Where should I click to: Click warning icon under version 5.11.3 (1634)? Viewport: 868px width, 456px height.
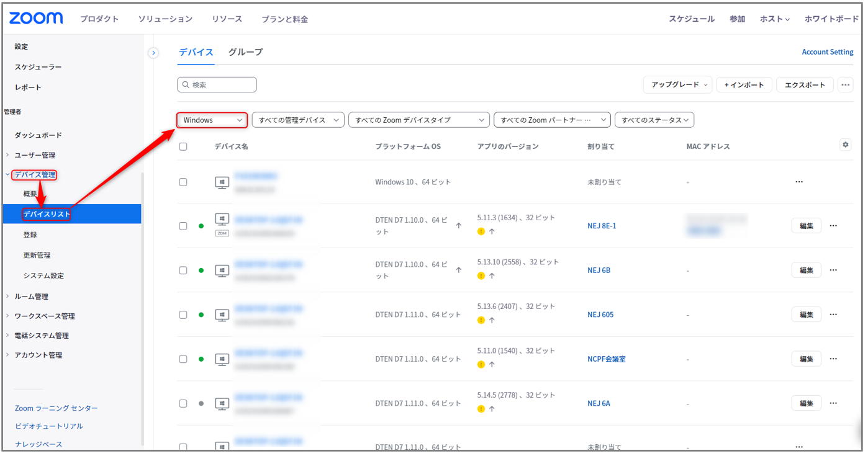tap(481, 231)
